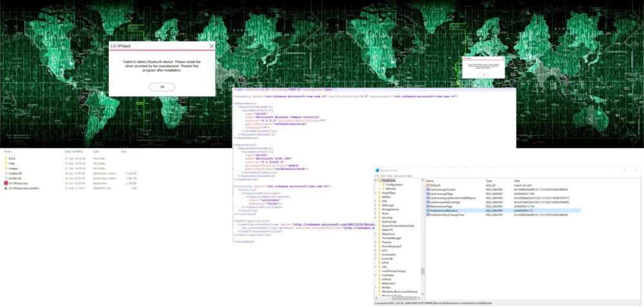Click the registry tree vertical scrollbar
The height and width of the screenshot is (307, 644).
422,270
